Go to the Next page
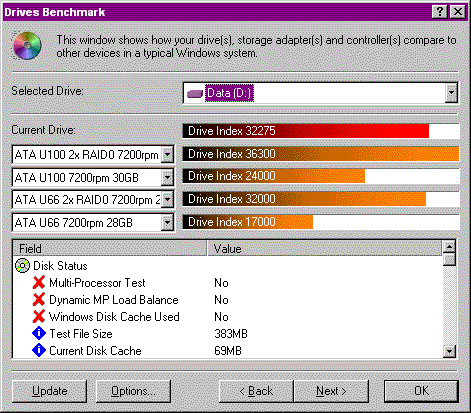The height and width of the screenshot is (413, 471). coord(331,391)
